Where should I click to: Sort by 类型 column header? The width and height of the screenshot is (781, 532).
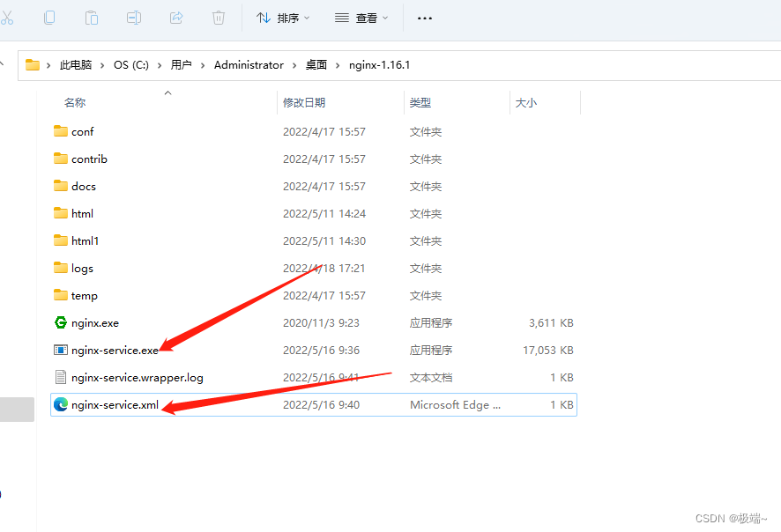tap(420, 103)
